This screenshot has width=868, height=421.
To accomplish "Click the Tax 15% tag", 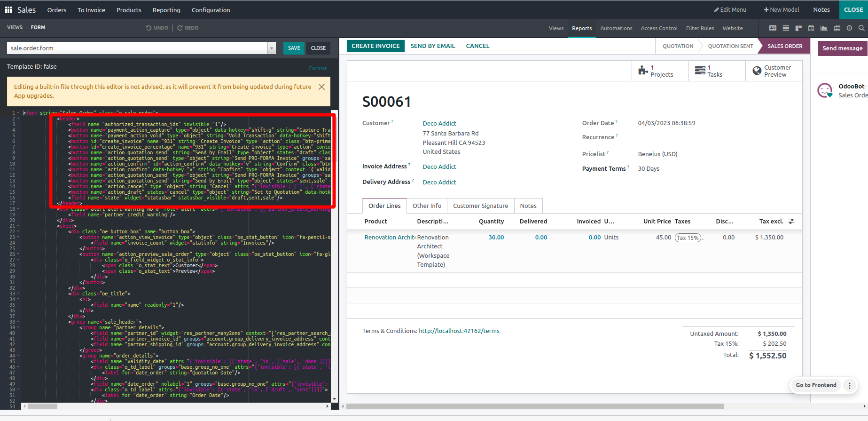I will click(688, 238).
